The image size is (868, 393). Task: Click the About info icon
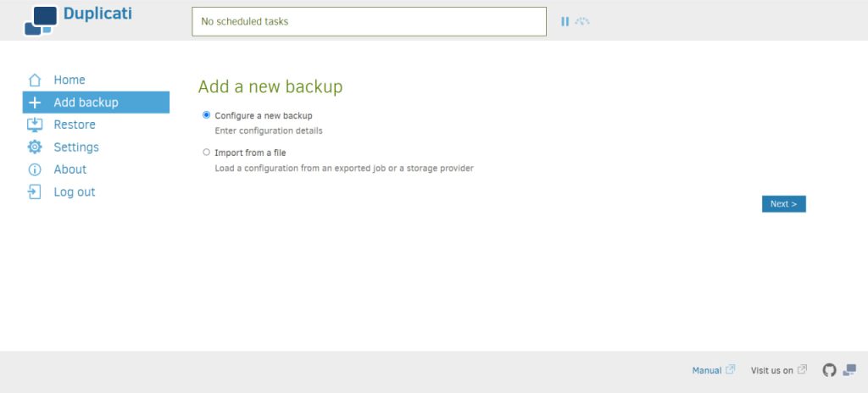point(35,169)
